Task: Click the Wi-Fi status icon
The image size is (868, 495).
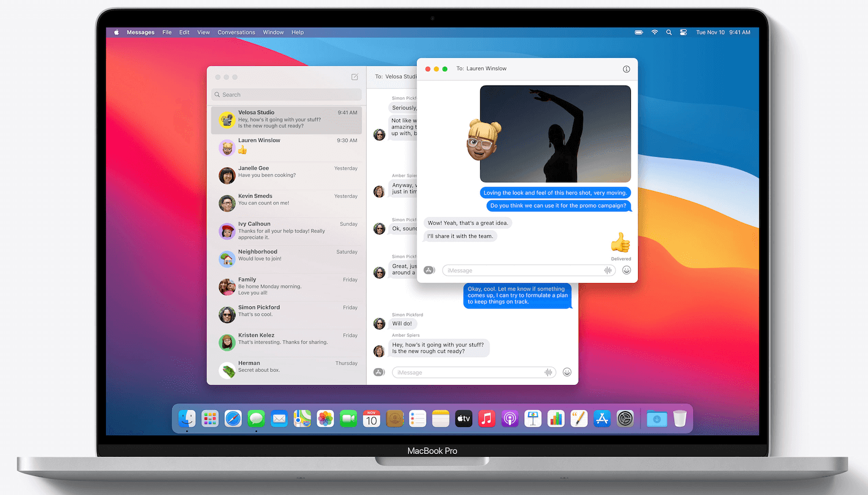Action: (654, 32)
